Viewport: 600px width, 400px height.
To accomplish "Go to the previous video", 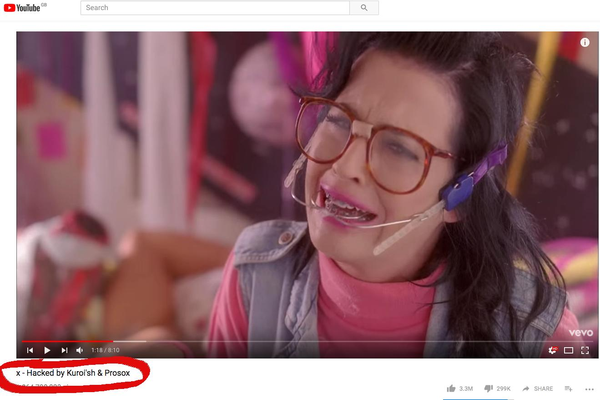I will (30, 350).
